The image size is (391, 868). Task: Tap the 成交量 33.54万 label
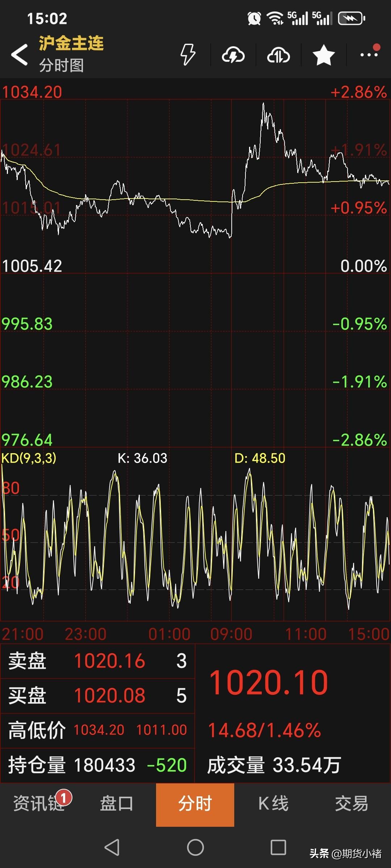274,765
